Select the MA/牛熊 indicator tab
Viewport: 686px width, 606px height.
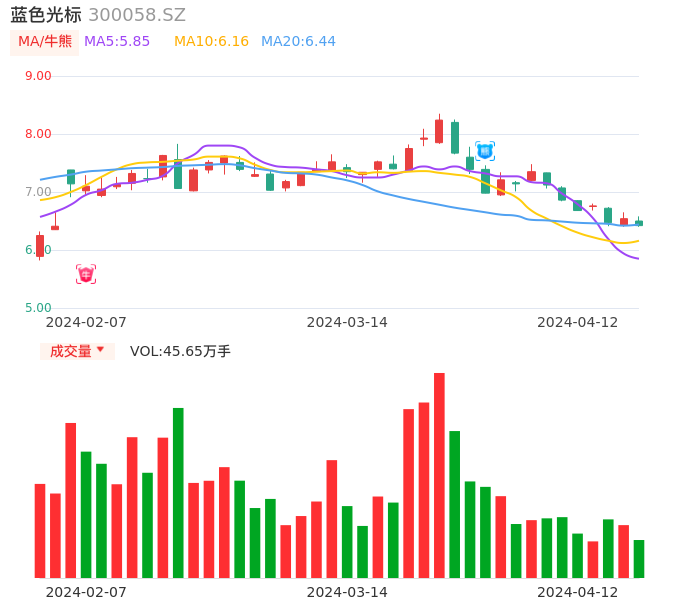coord(45,42)
